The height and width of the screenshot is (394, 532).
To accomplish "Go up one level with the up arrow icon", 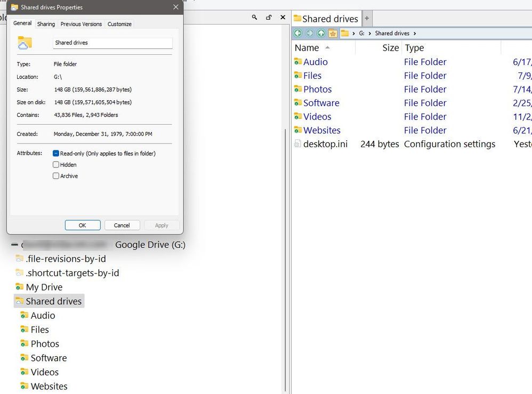I will [321, 33].
